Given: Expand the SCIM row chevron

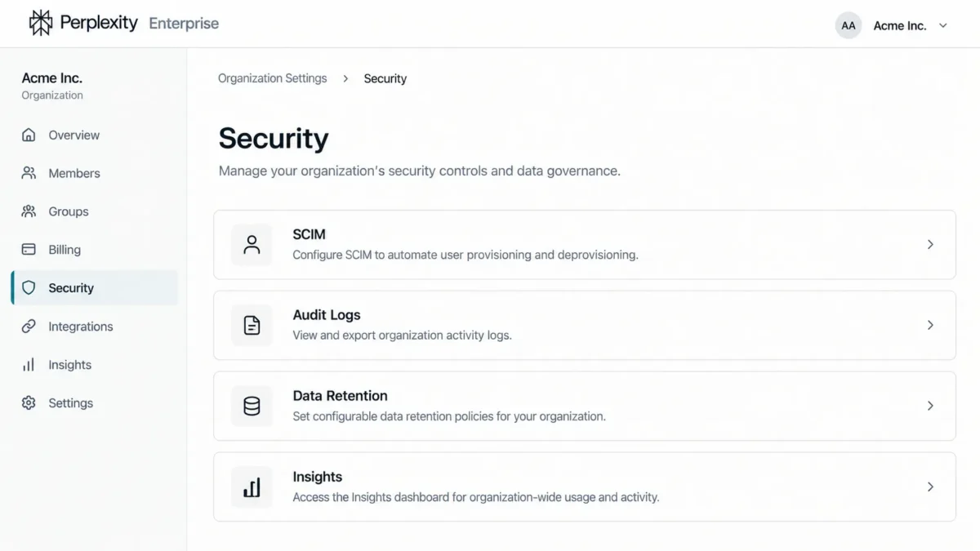Looking at the screenshot, I should [x=930, y=245].
